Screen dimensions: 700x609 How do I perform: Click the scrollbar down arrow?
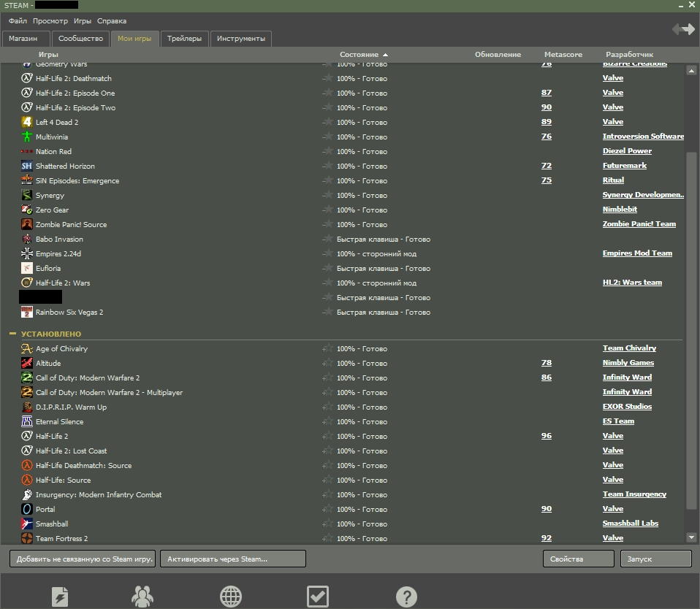pos(691,537)
